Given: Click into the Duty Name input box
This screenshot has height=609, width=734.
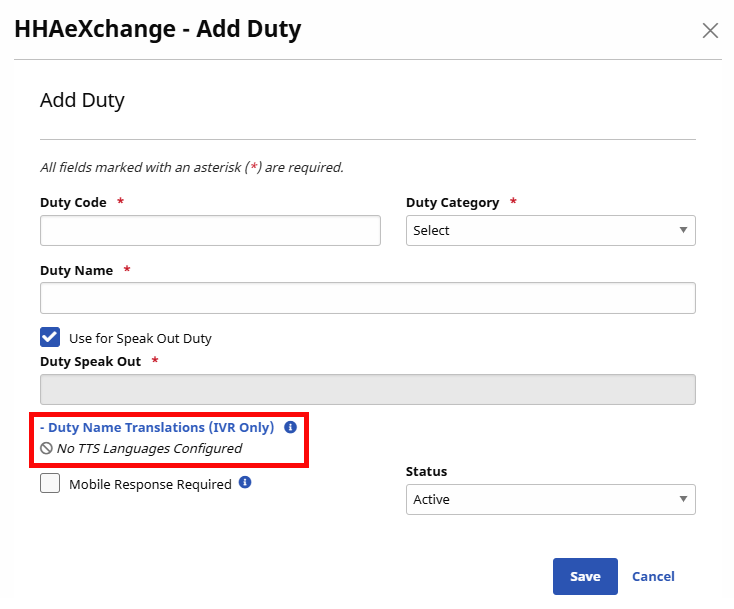Looking at the screenshot, I should [367, 298].
